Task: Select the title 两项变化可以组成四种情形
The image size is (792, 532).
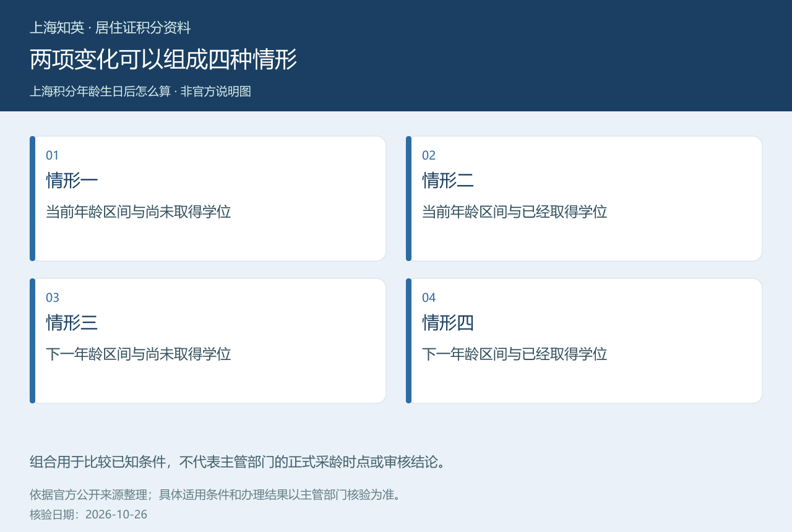Action: tap(163, 60)
